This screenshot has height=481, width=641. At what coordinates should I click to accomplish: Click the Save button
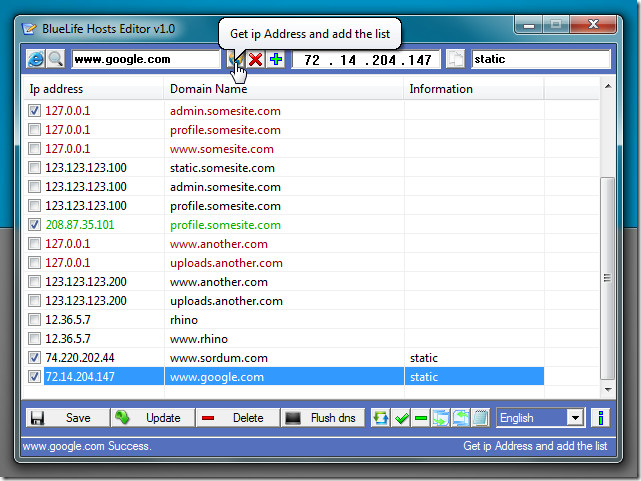(68, 418)
